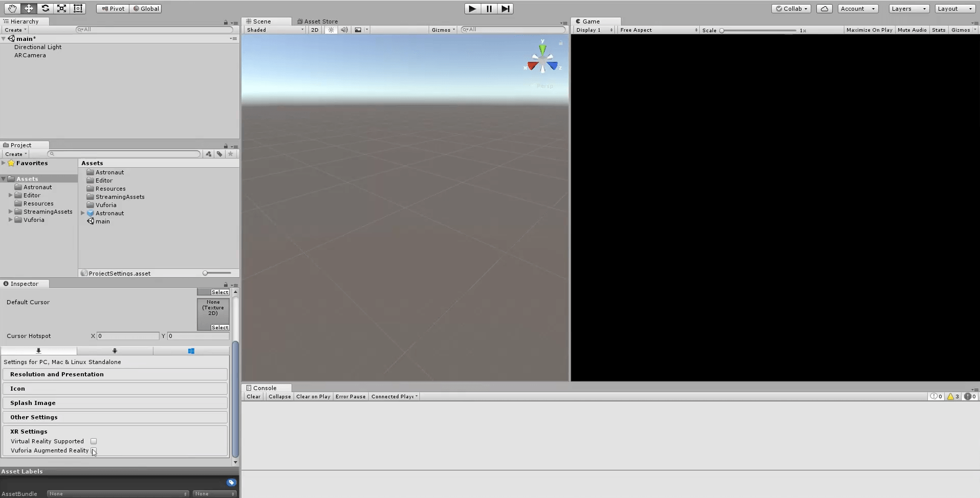
Task: Click Maximize On Play in the Game view
Action: pos(868,30)
